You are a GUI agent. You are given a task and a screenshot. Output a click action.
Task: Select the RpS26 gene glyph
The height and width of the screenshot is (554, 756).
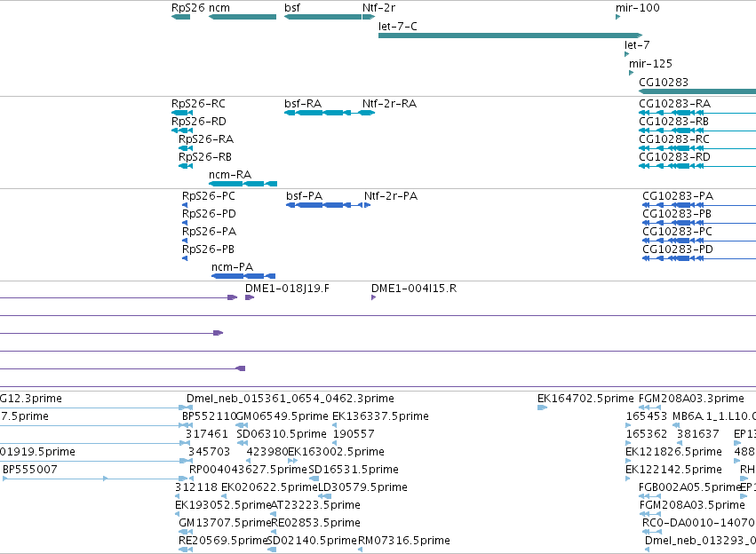click(181, 17)
